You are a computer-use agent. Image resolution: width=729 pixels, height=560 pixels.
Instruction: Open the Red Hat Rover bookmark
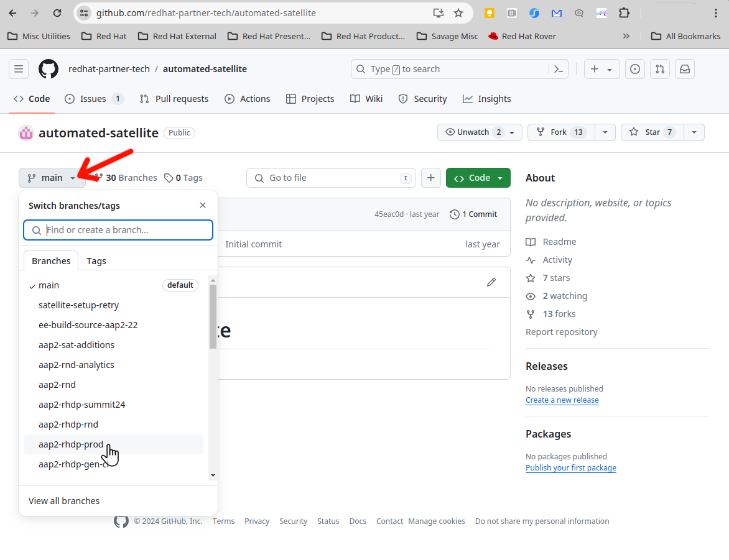(522, 36)
